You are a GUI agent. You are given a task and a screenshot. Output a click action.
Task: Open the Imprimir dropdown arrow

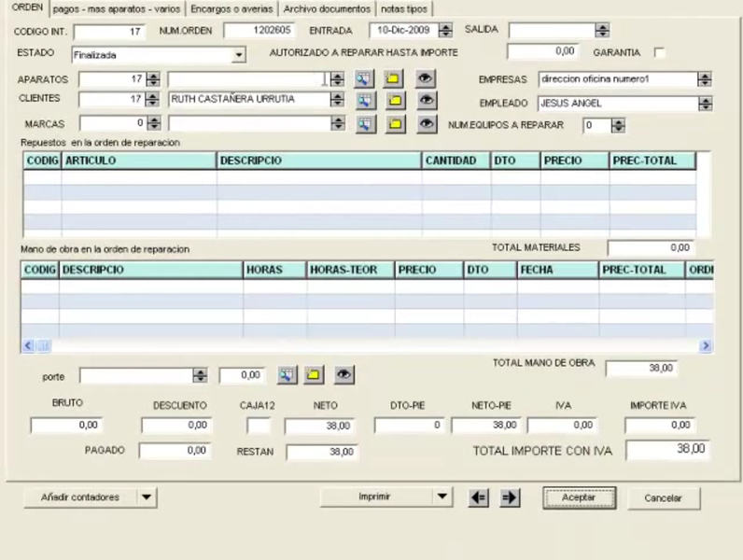coord(442,497)
